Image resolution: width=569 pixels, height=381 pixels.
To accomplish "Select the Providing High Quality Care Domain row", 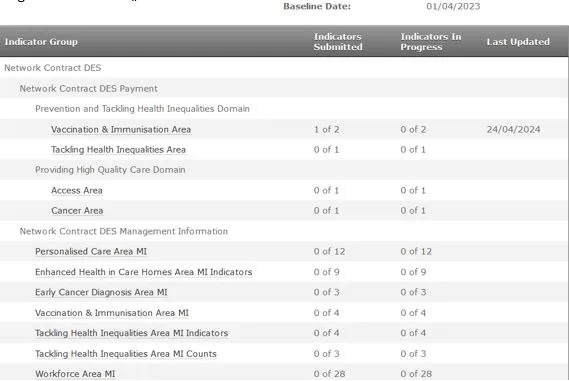I will [x=284, y=170].
